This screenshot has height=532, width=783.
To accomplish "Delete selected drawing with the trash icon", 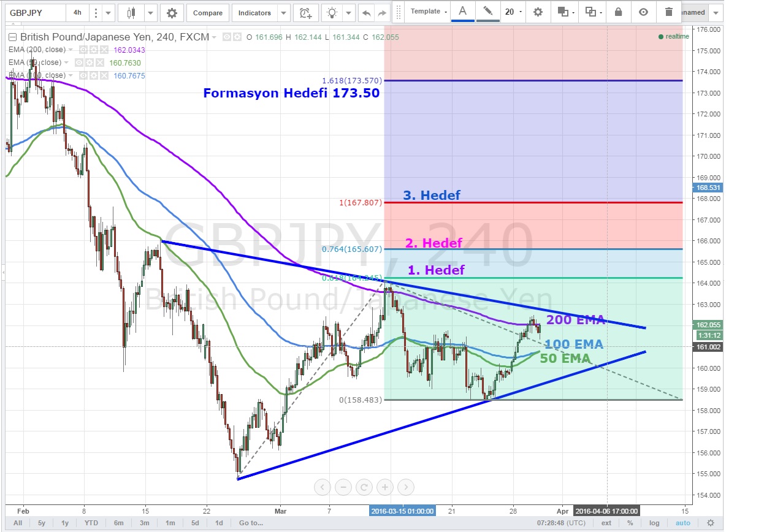I will tap(668, 12).
